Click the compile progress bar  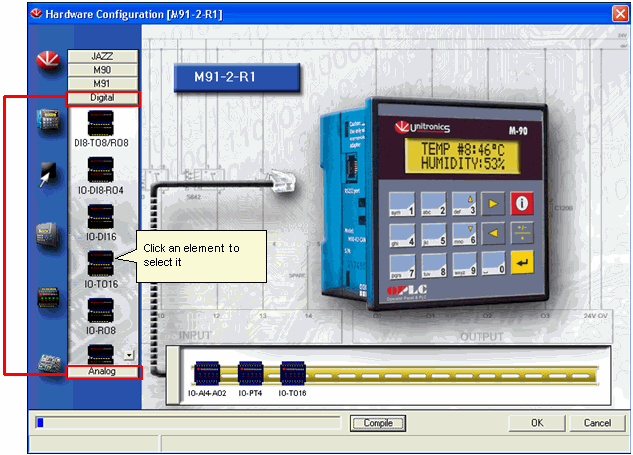(188, 423)
